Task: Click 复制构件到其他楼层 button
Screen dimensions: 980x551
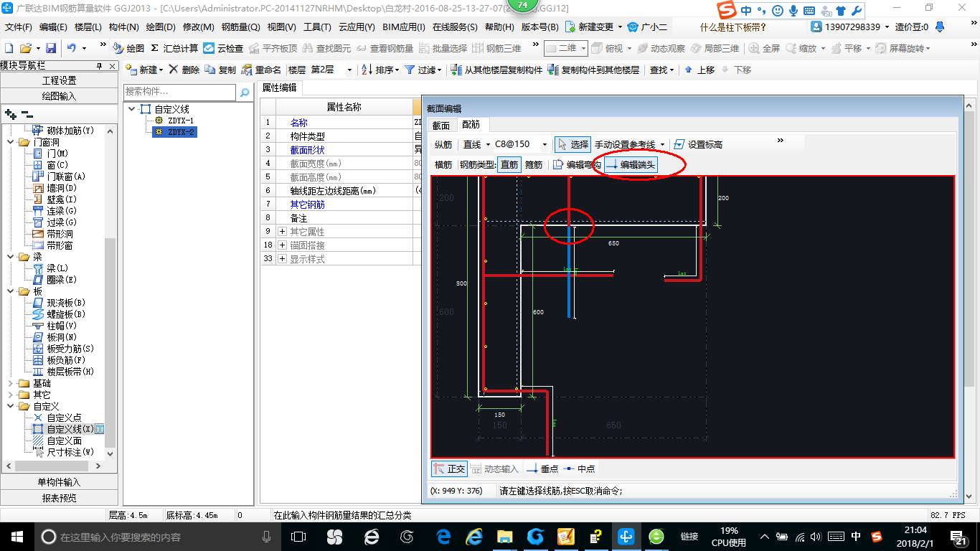Action: 593,70
